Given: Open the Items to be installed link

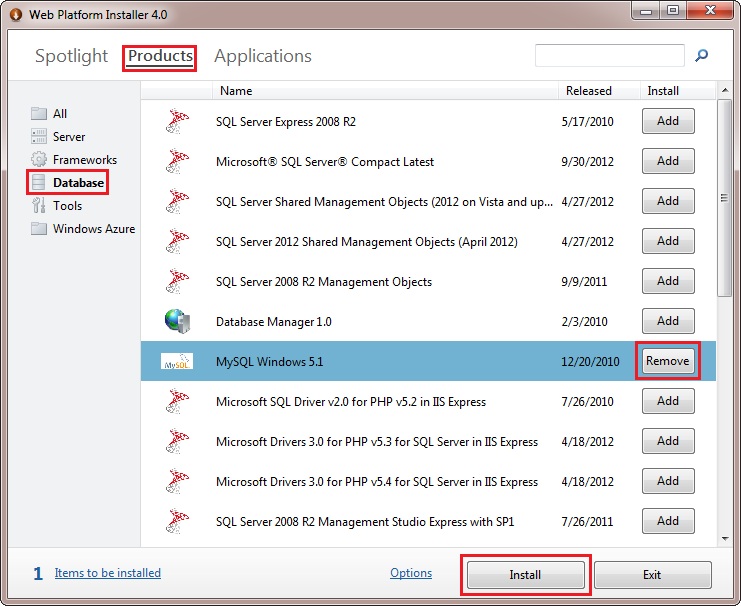Looking at the screenshot, I should coord(108,573).
